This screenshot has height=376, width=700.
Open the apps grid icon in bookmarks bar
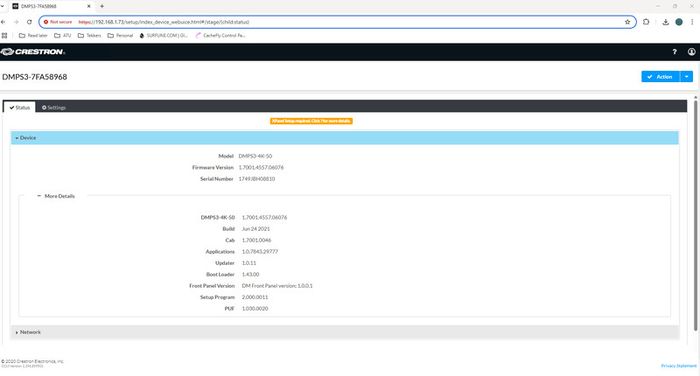4,35
